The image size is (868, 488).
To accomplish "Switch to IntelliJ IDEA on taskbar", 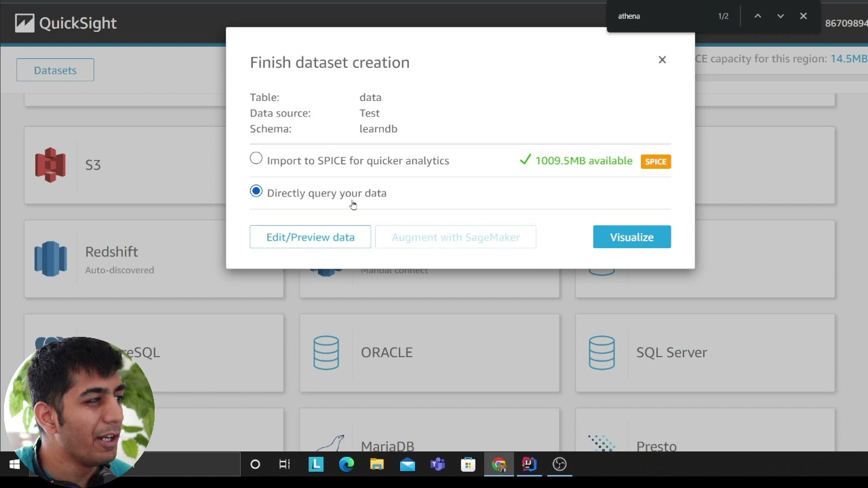I will 529,464.
